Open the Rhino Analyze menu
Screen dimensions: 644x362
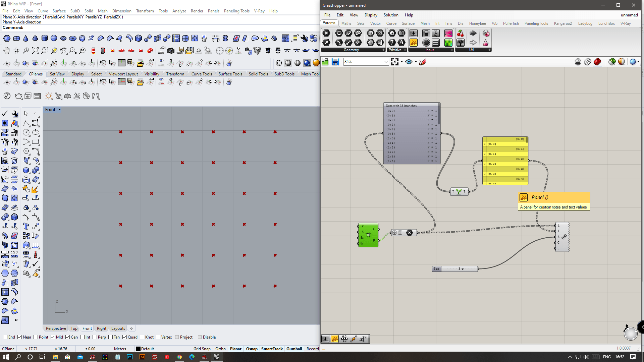[x=179, y=11]
